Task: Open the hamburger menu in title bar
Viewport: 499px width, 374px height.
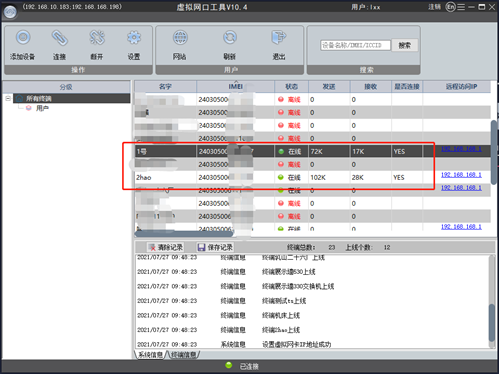Action: (x=461, y=7)
